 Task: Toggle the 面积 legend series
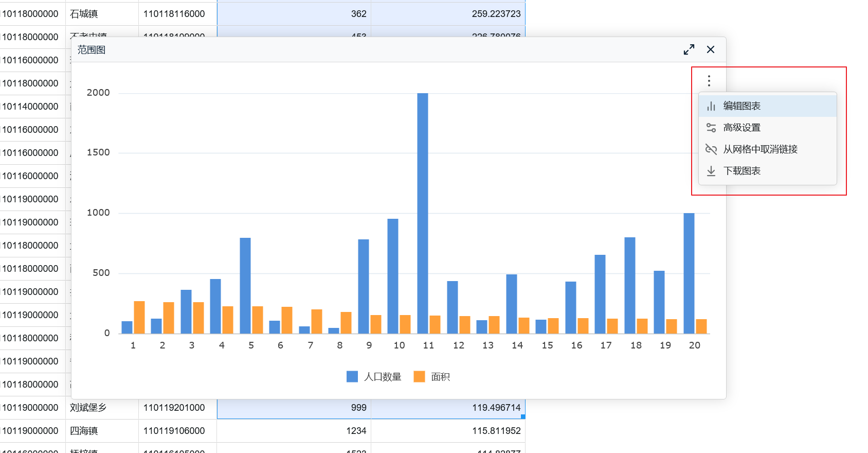(x=440, y=377)
